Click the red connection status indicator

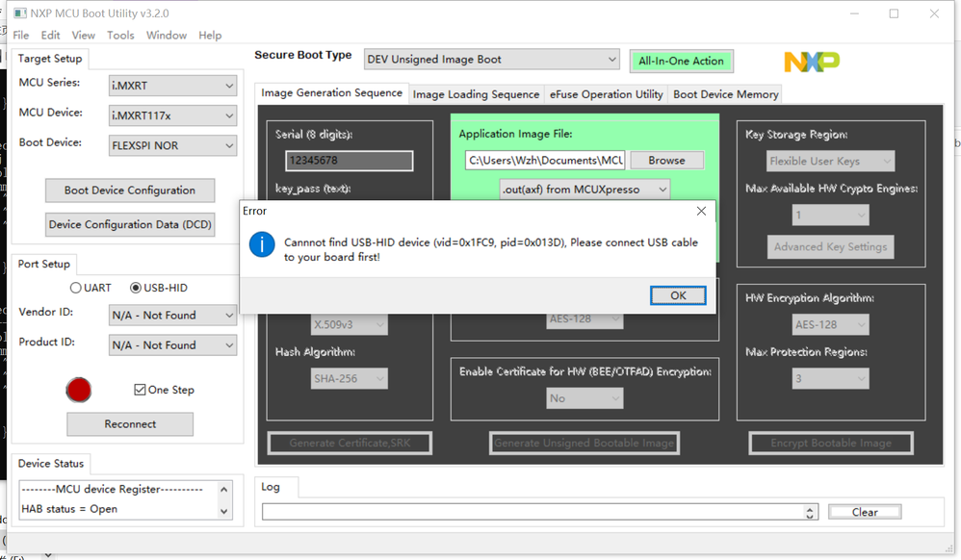coord(78,390)
